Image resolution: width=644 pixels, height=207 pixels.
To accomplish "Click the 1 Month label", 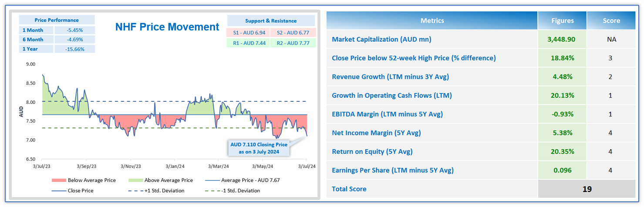I will (36, 30).
